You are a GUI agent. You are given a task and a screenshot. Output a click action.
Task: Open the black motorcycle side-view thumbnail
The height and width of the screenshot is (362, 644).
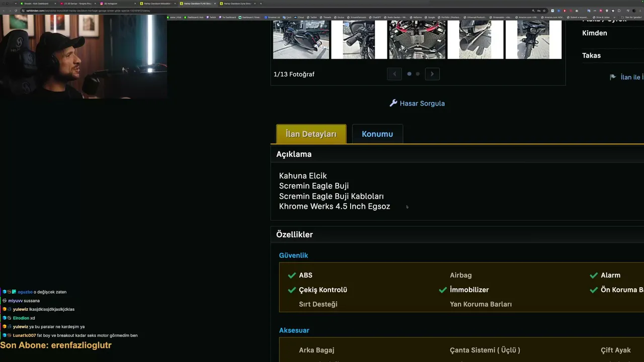(x=301, y=39)
